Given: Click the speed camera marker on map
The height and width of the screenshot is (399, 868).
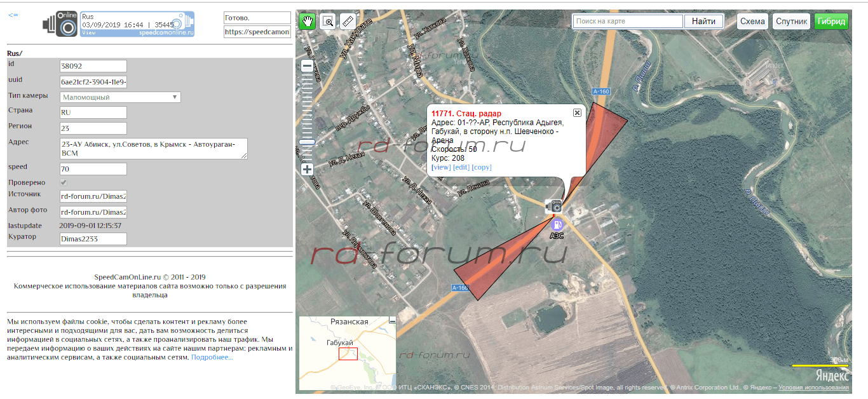Looking at the screenshot, I should (554, 206).
